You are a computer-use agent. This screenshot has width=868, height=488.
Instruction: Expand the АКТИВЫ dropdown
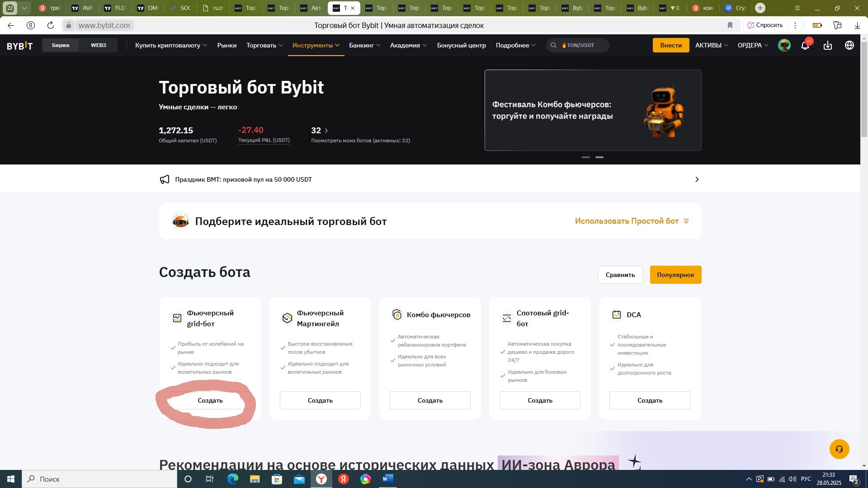tap(712, 45)
